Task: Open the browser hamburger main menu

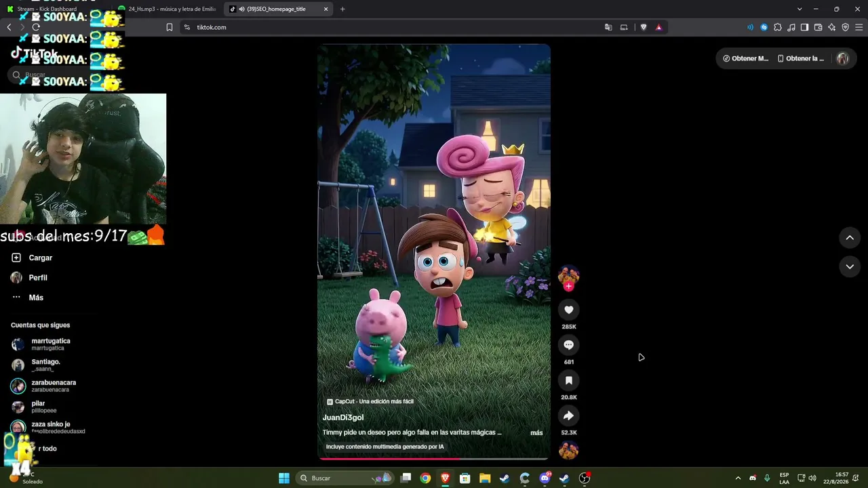Action: point(859,27)
